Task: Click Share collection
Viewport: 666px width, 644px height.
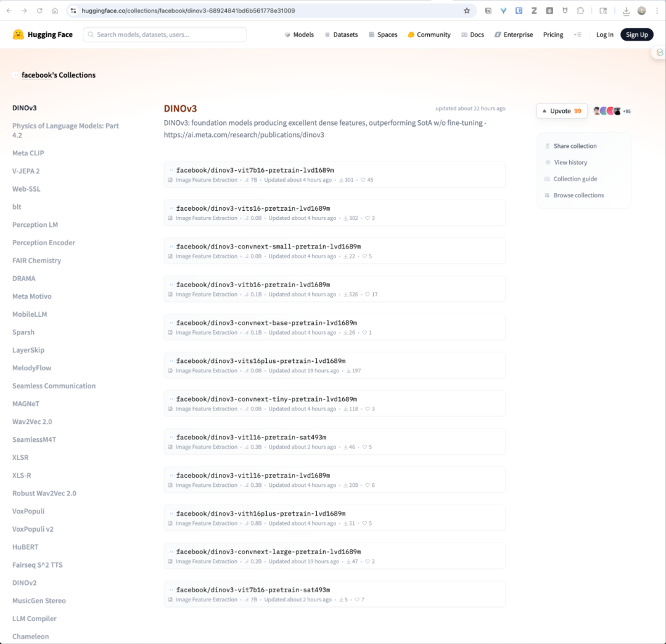Action: tap(575, 146)
